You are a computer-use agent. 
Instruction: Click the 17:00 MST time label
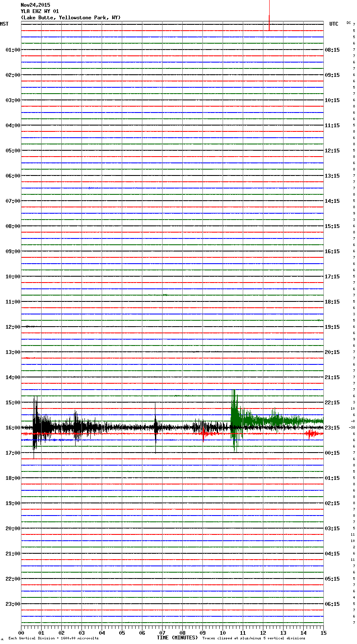[13, 453]
